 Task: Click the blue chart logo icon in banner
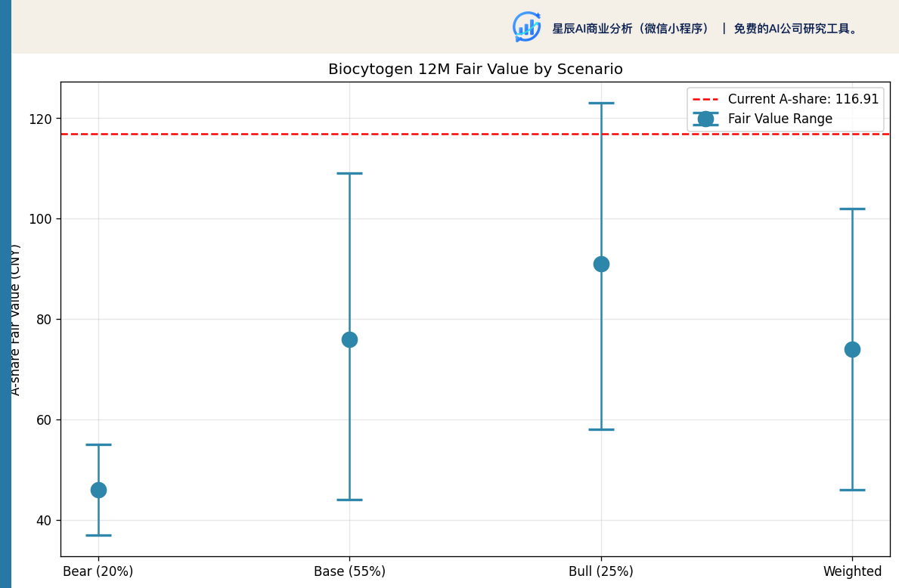526,27
